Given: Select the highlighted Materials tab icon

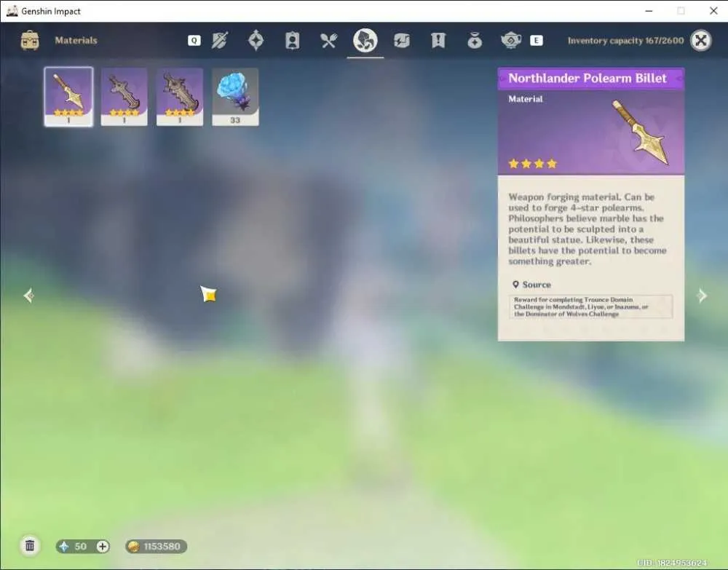Looking at the screenshot, I should [365, 40].
